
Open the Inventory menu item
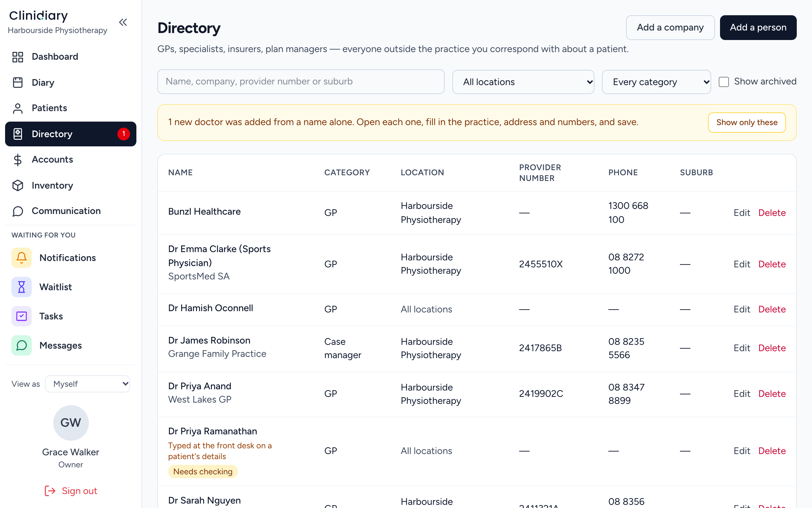point(70,185)
